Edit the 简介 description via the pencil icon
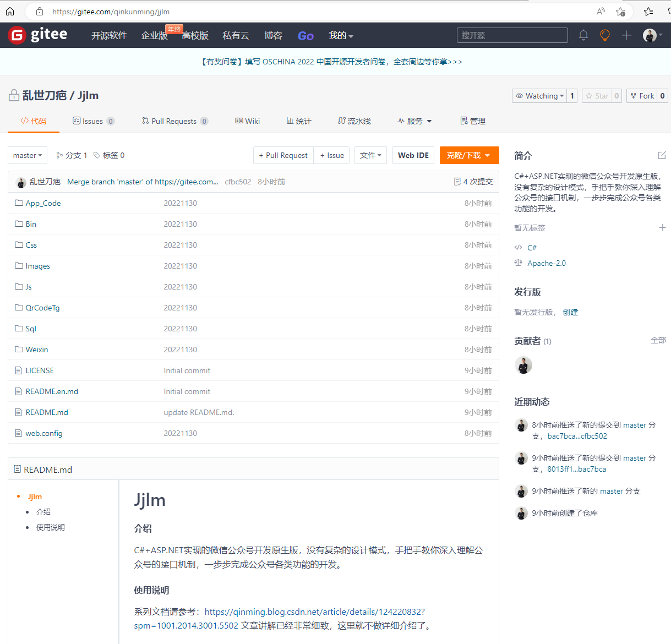Viewport: 671px width, 644px height. click(663, 156)
